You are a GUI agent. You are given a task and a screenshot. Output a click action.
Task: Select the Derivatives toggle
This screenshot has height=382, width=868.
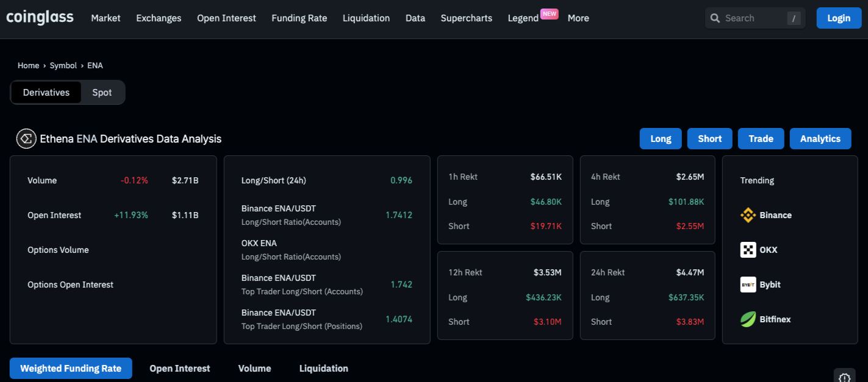point(46,93)
